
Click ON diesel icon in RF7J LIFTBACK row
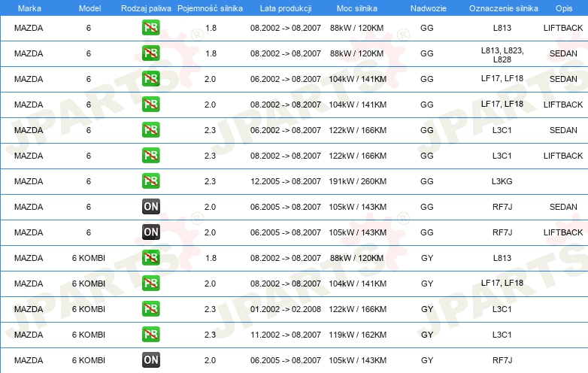[x=151, y=232]
